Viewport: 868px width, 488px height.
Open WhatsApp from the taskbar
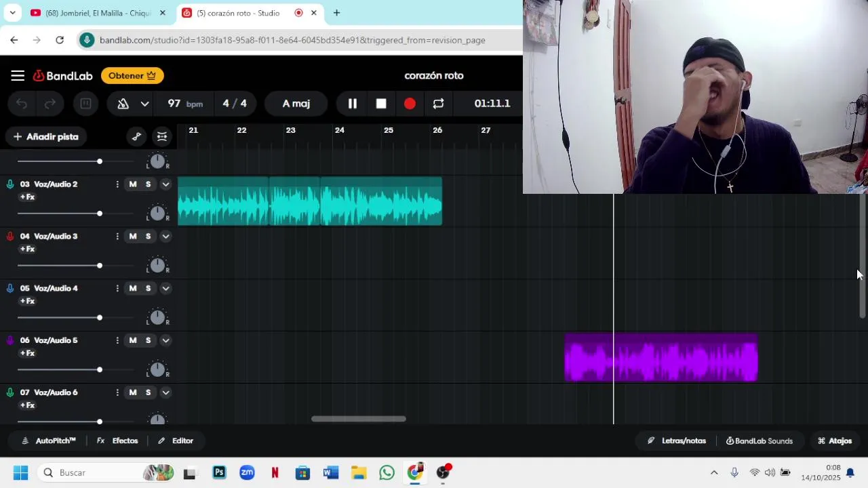(387, 472)
